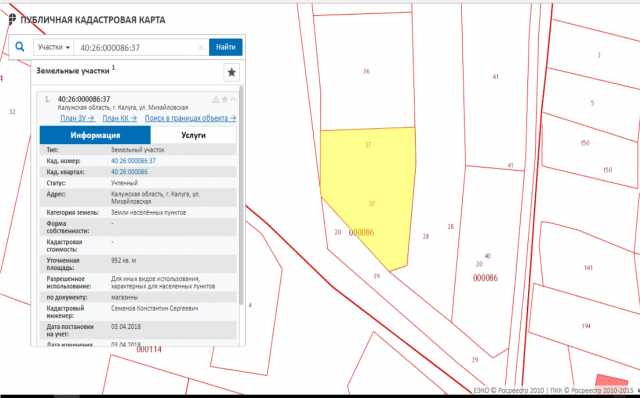Image resolution: width=640 pixels, height=398 pixels.
Task: Click the magnifier search icon
Action: pos(20,47)
